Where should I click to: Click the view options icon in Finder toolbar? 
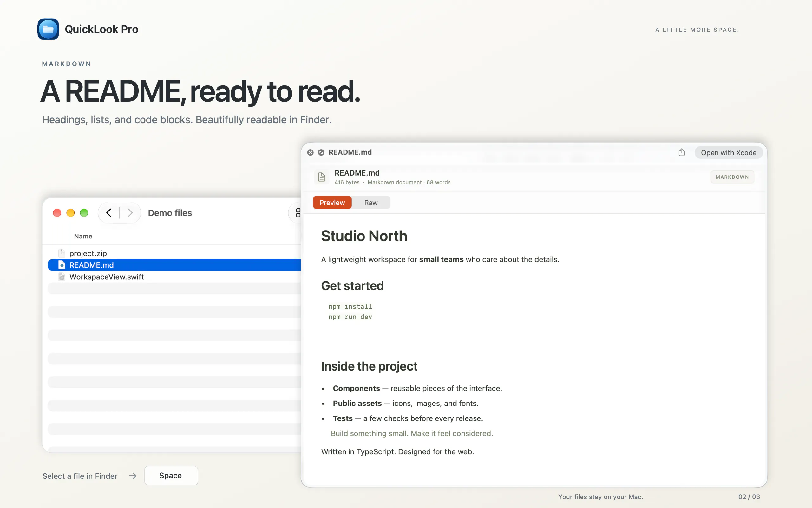point(298,213)
